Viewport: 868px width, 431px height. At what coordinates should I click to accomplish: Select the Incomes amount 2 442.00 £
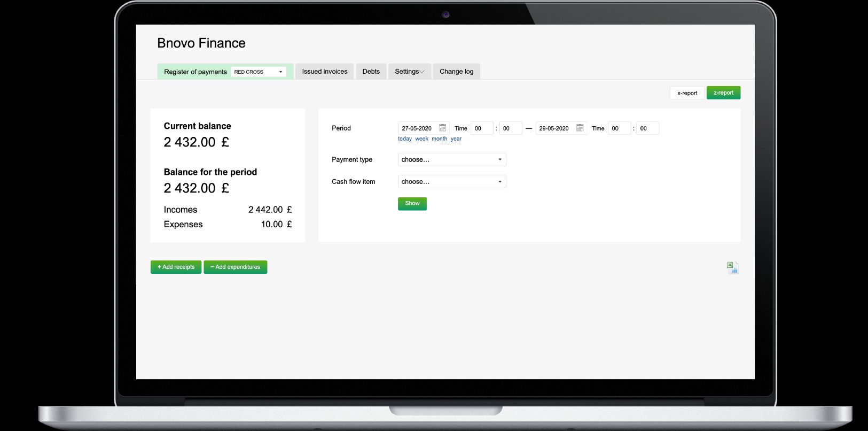[x=270, y=210]
